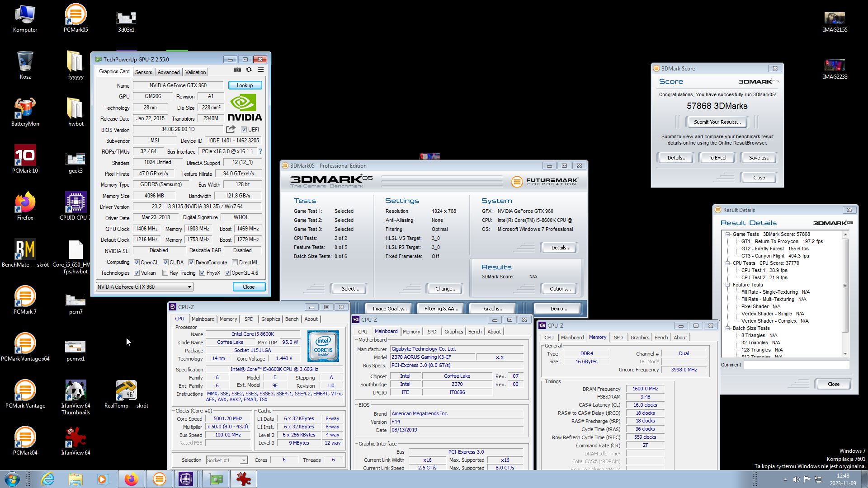The height and width of the screenshot is (488, 868).
Task: Toggle the OpenCL checkbox
Action: (137, 263)
